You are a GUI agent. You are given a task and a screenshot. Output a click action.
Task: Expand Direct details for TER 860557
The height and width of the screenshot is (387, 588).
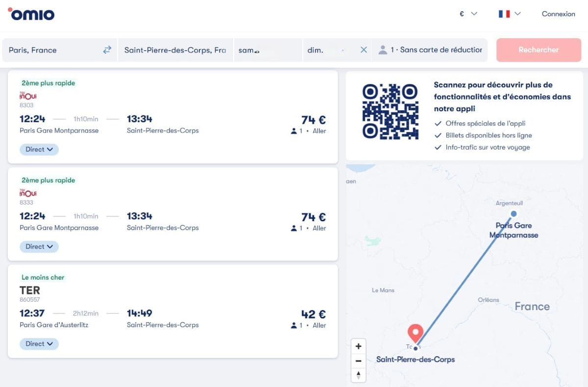39,343
